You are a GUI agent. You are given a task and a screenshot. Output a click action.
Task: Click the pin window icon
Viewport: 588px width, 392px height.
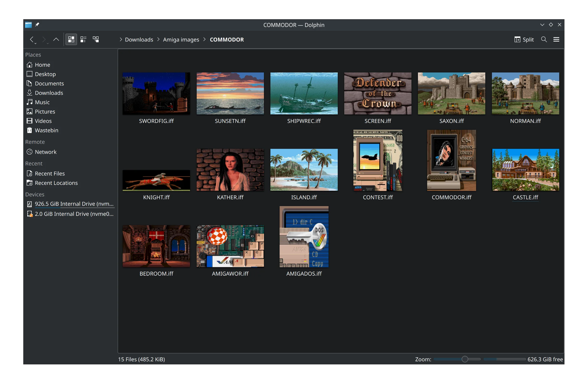click(x=37, y=24)
